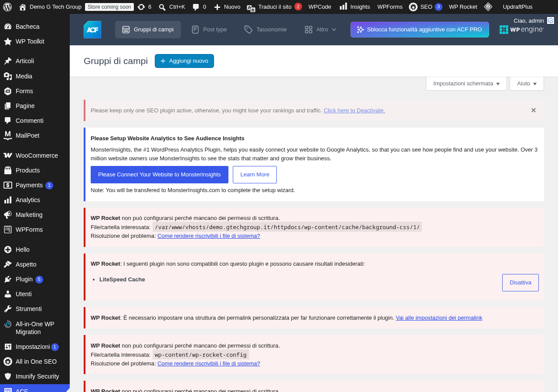
Task: Select Gruppi di campi tab
Action: point(148,30)
